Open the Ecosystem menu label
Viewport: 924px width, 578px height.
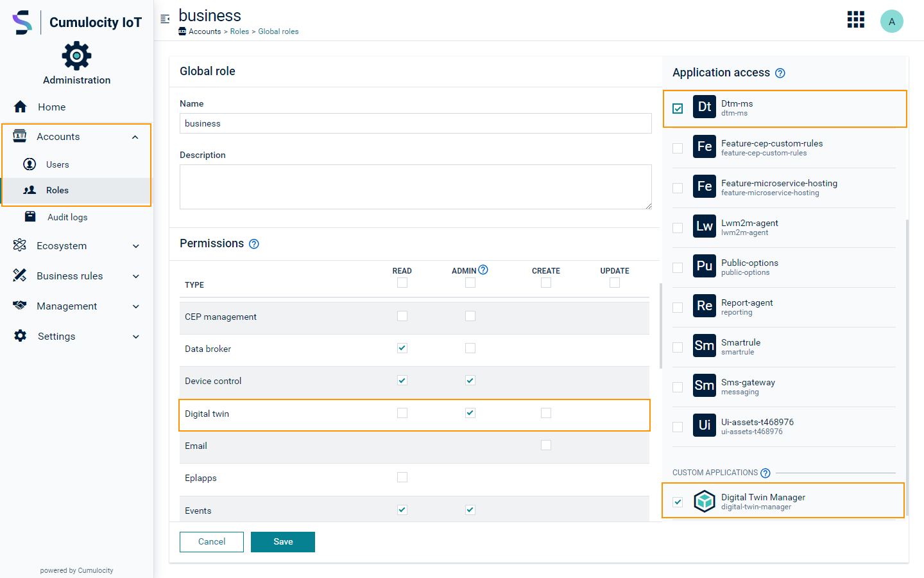click(62, 246)
